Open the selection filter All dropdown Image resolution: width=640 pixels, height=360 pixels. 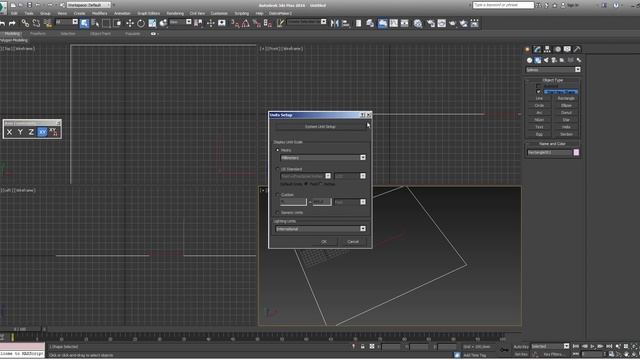67,22
